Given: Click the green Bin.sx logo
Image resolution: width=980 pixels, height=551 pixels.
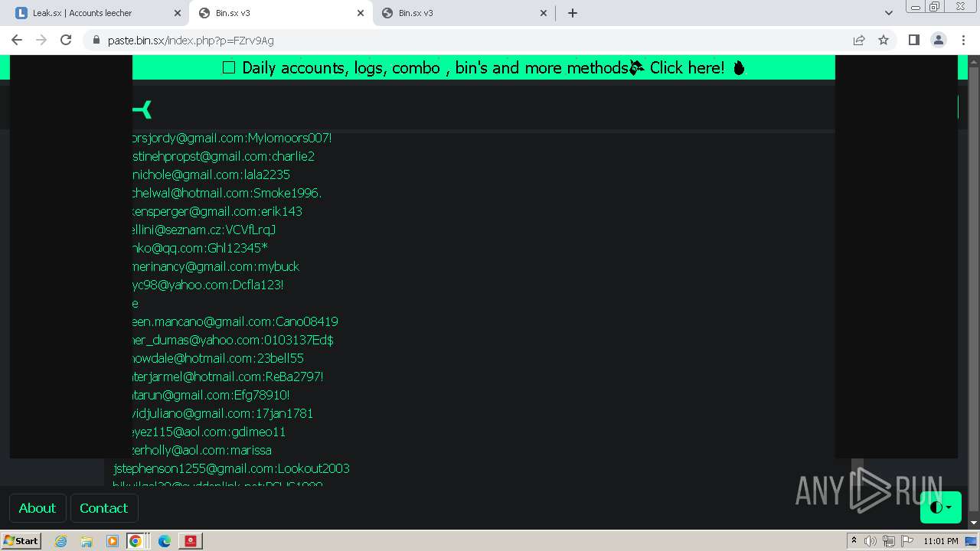Looking at the screenshot, I should click(142, 109).
